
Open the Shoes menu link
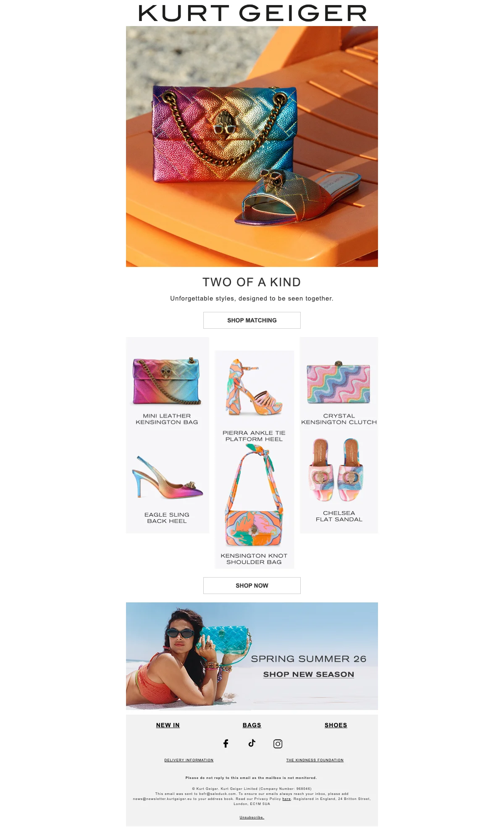[336, 725]
